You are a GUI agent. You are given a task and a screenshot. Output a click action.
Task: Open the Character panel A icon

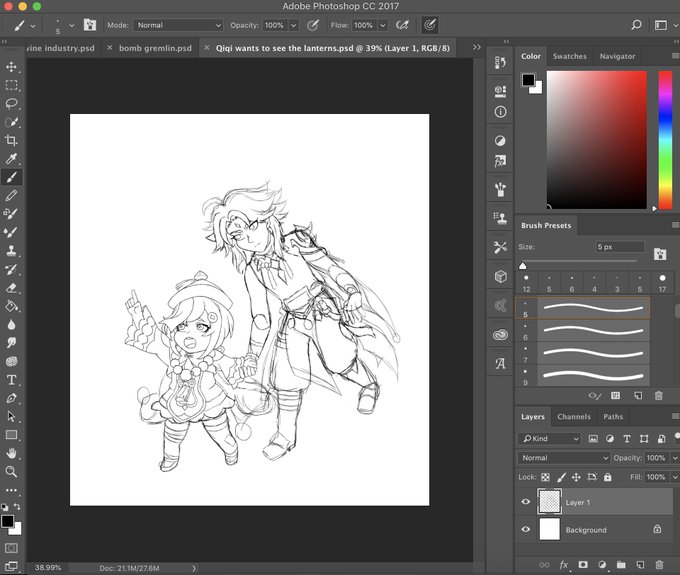coord(500,363)
